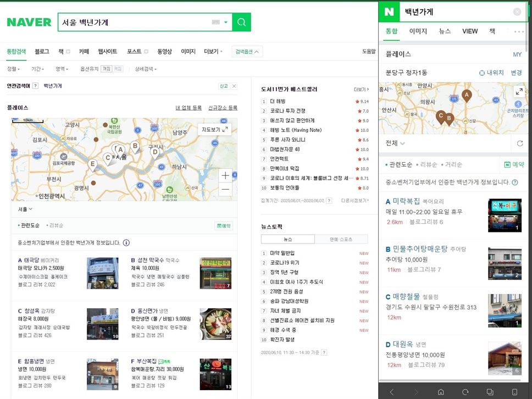
Task: Click the refresh icon beside 전체 filter
Action: point(520,143)
